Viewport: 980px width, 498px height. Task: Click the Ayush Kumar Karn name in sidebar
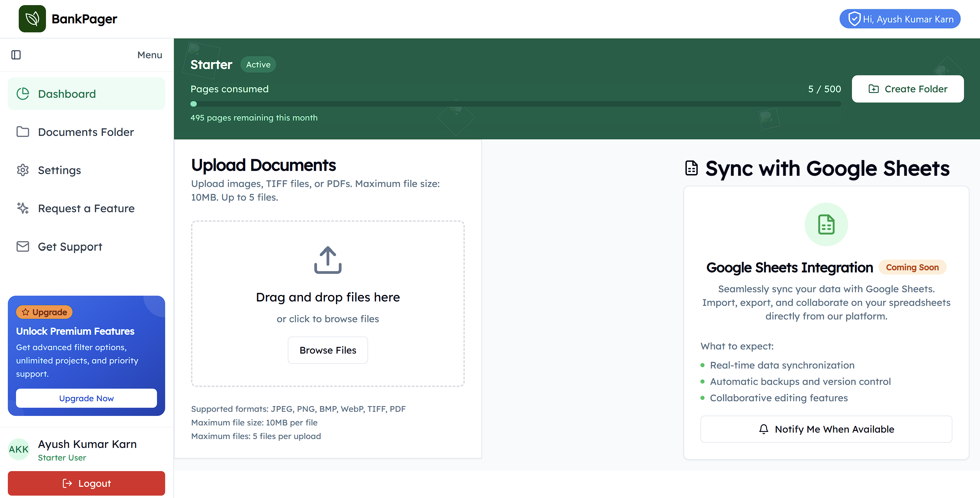tap(87, 444)
